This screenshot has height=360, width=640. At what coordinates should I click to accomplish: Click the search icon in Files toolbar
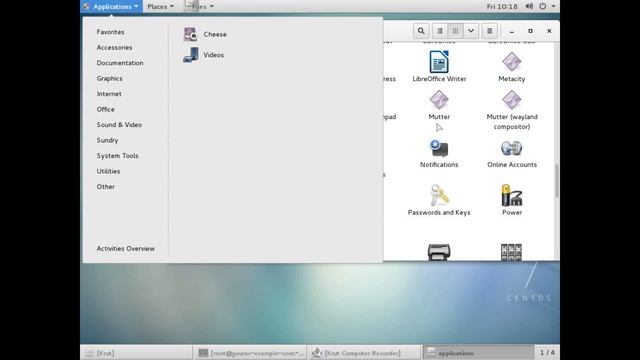click(x=421, y=31)
